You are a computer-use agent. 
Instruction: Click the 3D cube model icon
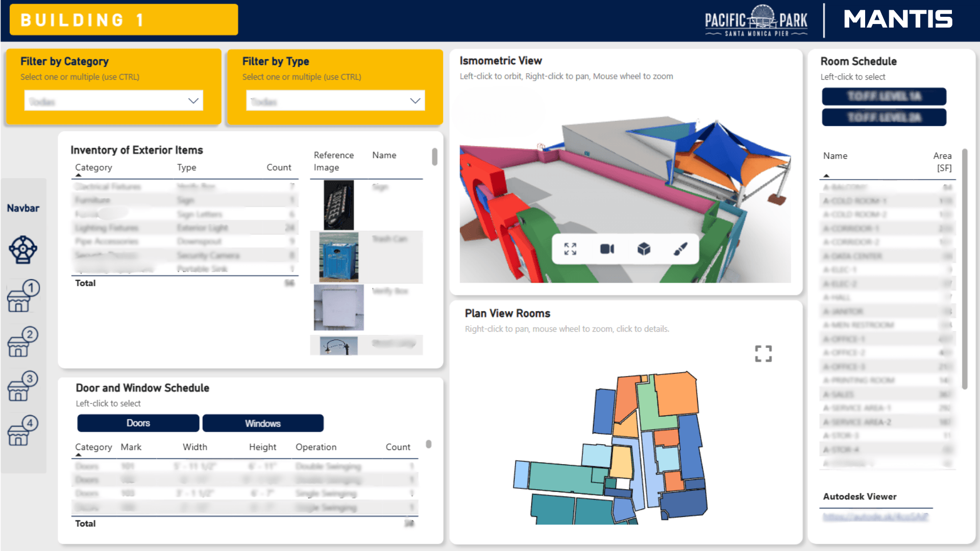644,249
